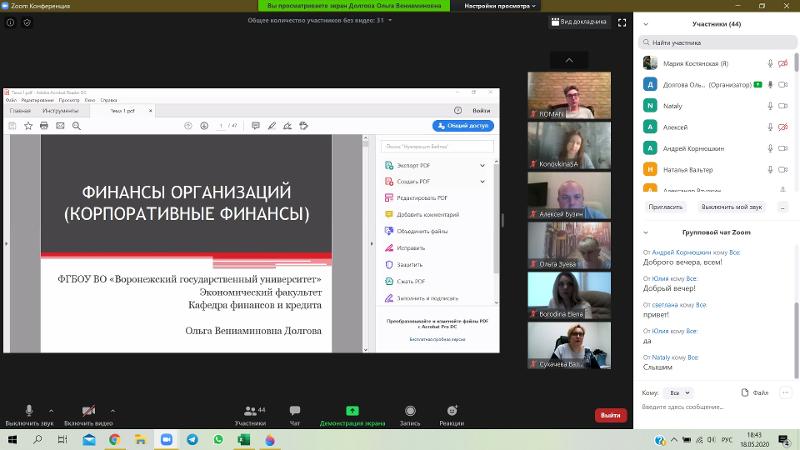Mute microphone with the Выключить звук icon

[28, 411]
